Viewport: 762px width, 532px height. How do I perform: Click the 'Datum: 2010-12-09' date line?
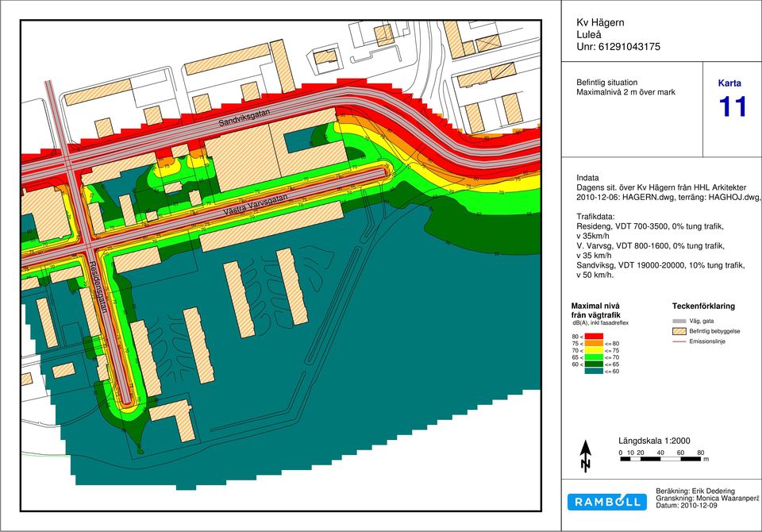(686, 506)
